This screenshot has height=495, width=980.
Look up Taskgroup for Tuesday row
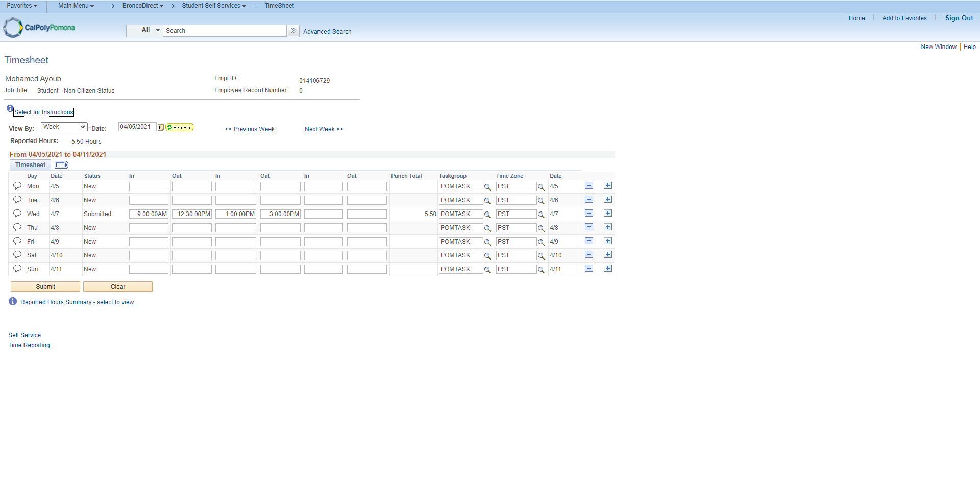pos(487,201)
